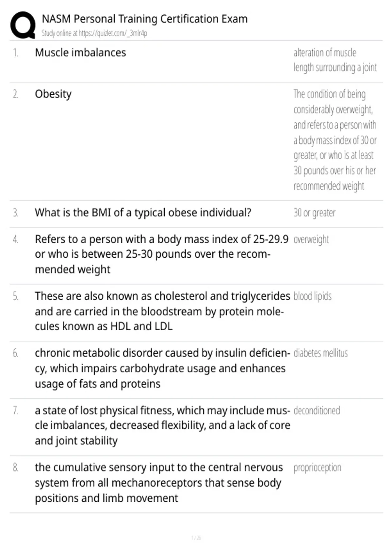392x556 pixels.
Task: Click the 'deconditioned' answer text
Action: (x=317, y=410)
